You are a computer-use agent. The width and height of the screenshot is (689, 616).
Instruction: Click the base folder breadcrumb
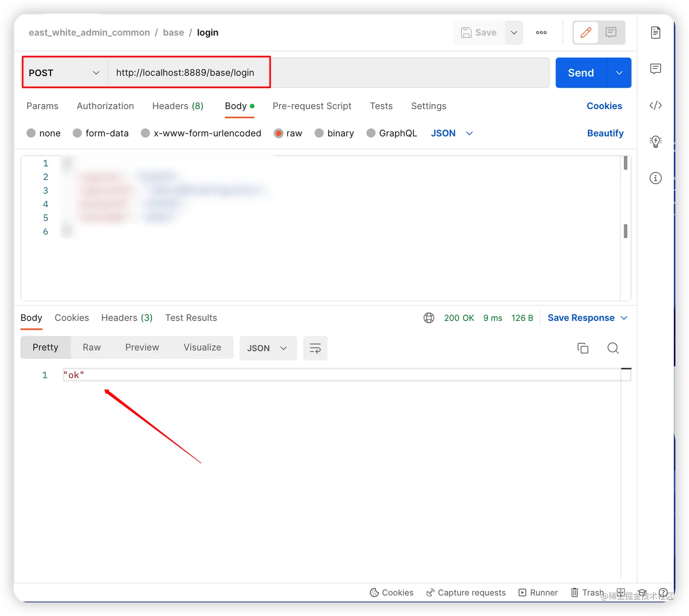point(174,32)
